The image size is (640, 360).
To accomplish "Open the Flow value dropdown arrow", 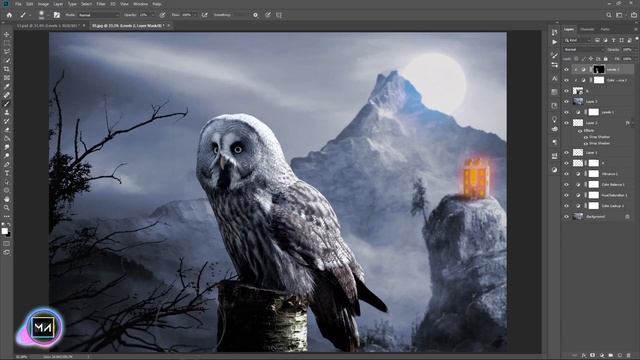I will (195, 15).
